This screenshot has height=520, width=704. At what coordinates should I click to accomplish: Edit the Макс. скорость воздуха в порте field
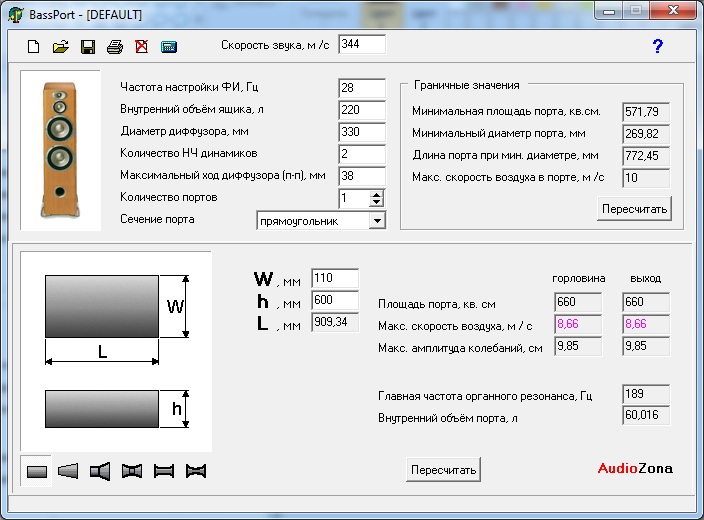[x=646, y=177]
